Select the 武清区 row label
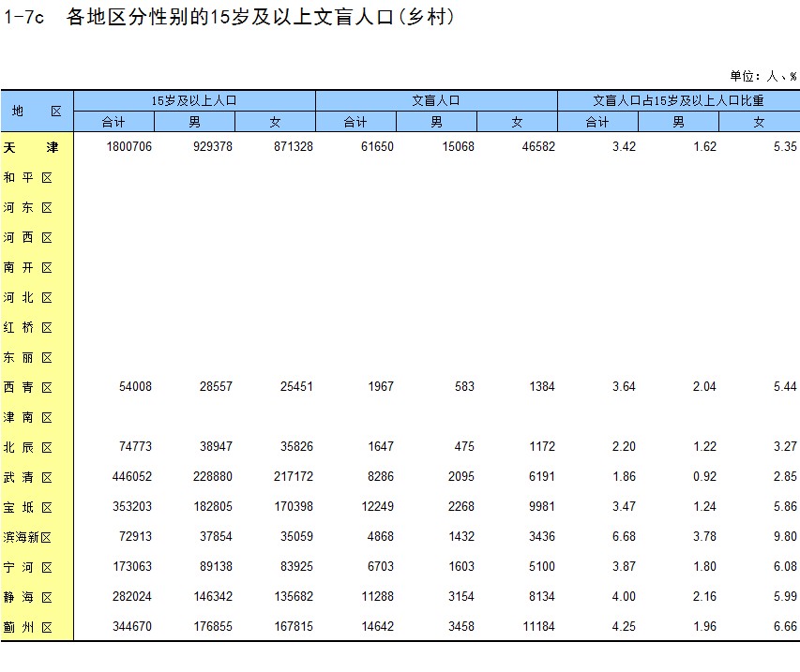 28,477
